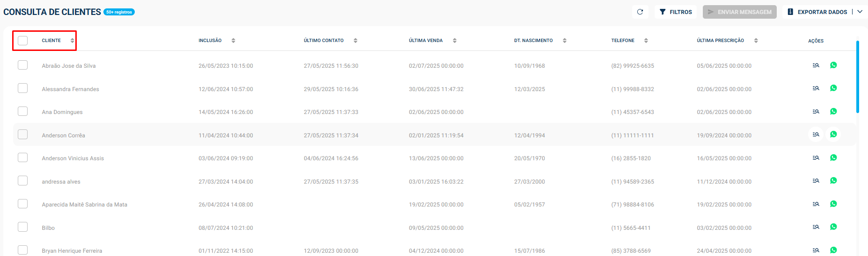Screen dimensions: 868x256
Task: Click AÇÕES column header
Action: click(x=816, y=41)
